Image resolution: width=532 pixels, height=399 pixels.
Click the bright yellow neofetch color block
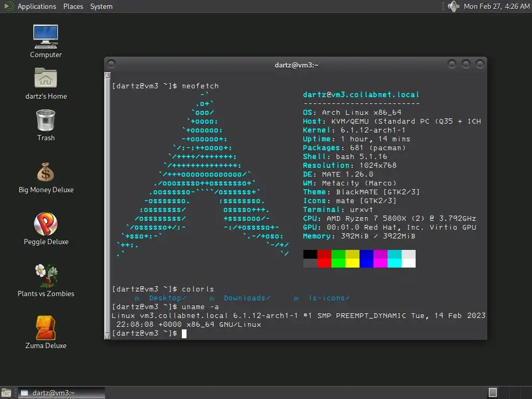tap(353, 263)
